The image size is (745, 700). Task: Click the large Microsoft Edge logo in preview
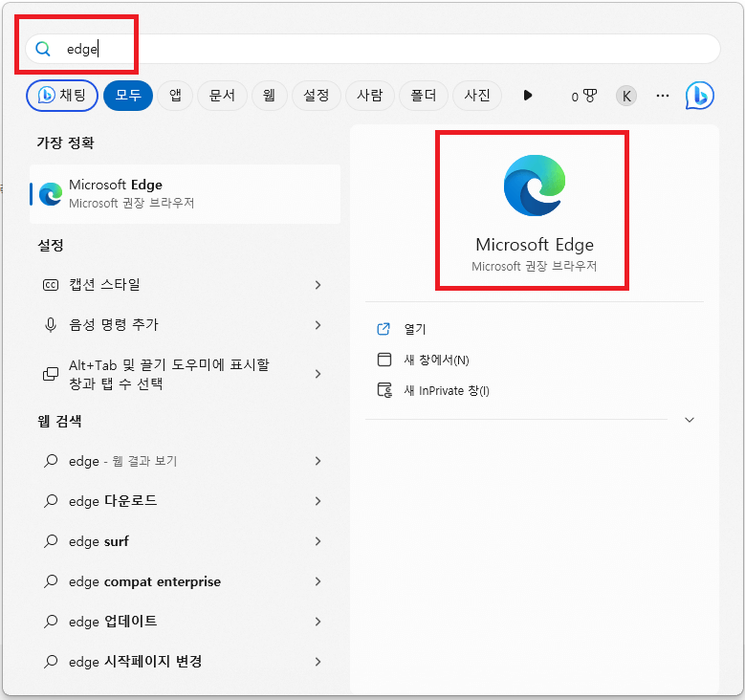click(x=535, y=186)
